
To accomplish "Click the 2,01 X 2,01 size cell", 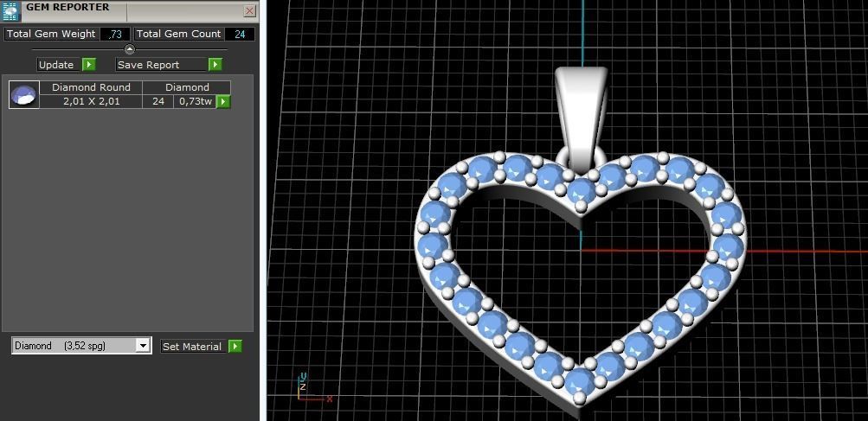I will pos(92,102).
